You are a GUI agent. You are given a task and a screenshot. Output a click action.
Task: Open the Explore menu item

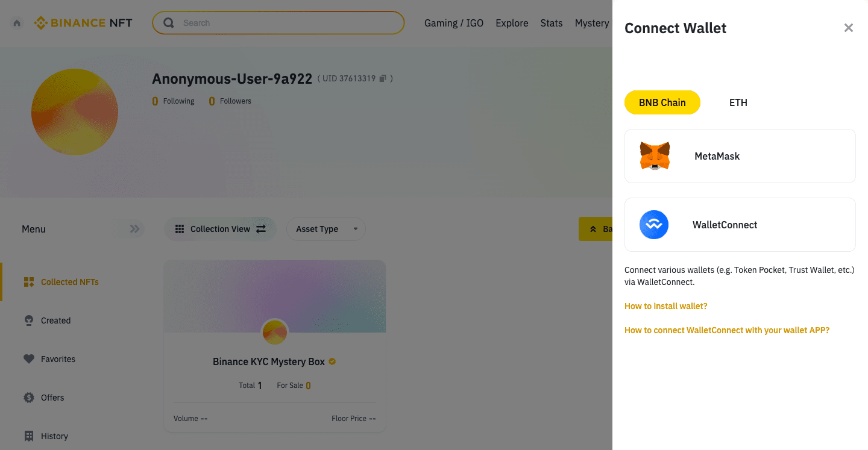512,23
